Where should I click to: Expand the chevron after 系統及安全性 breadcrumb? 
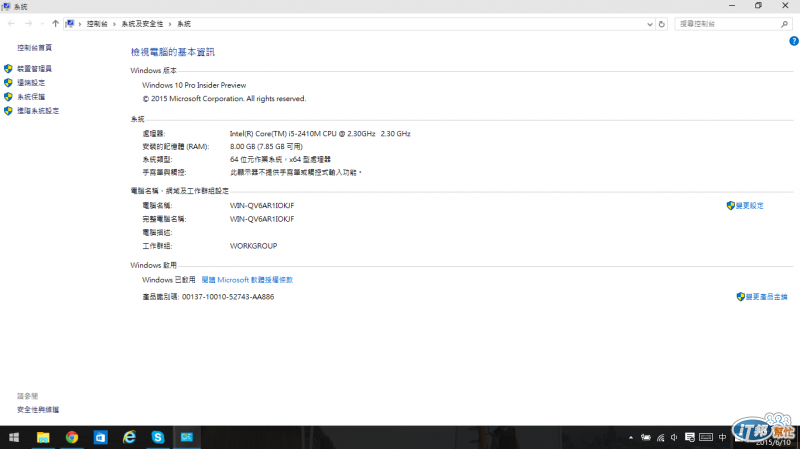pos(170,24)
